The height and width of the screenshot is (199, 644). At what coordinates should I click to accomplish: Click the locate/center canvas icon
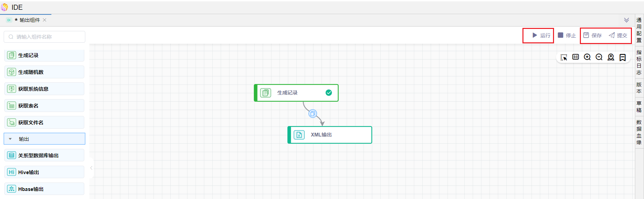click(x=611, y=57)
